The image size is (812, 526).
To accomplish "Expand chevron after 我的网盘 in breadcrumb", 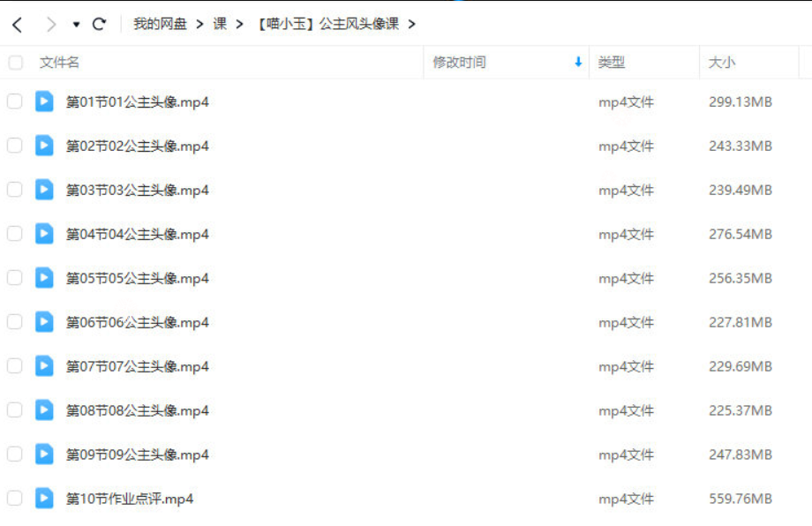I will pos(199,25).
